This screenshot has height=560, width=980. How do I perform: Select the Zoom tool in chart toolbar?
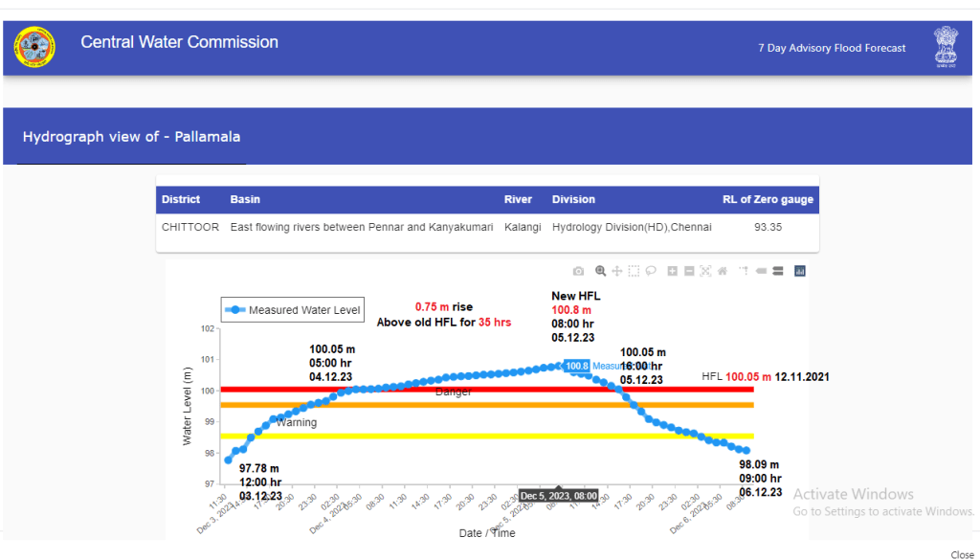[x=601, y=271]
